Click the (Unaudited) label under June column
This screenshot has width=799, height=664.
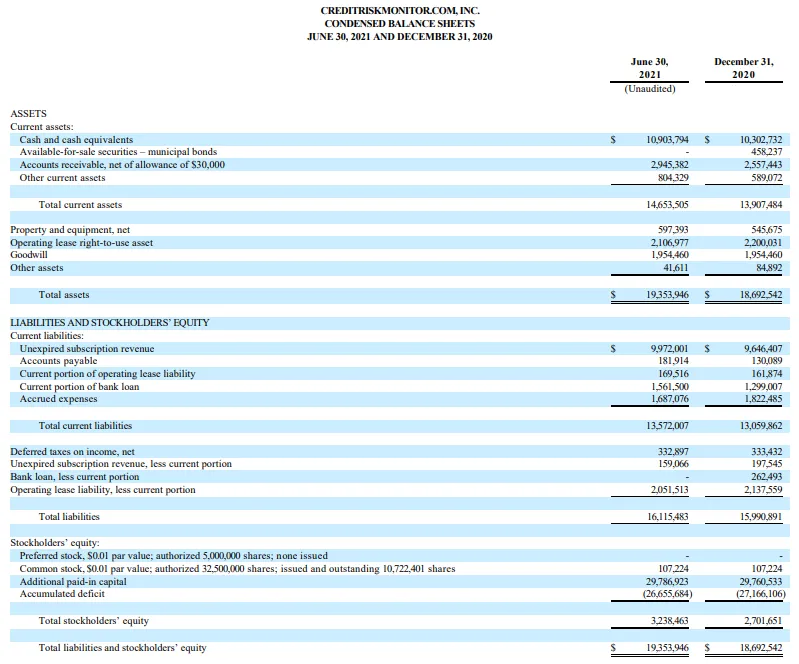(650, 89)
